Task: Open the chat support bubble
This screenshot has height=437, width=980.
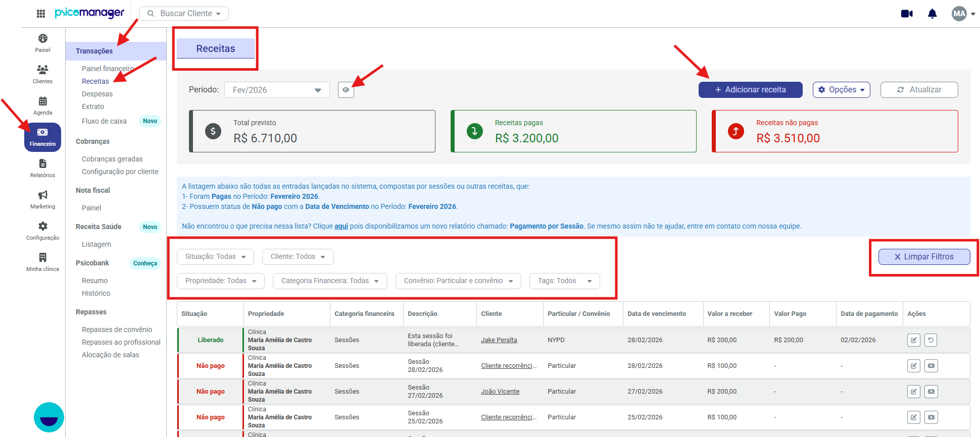Action: 49,417
